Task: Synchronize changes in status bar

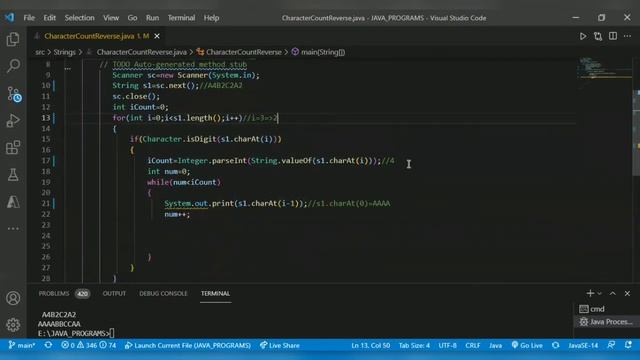Action: coord(48,345)
